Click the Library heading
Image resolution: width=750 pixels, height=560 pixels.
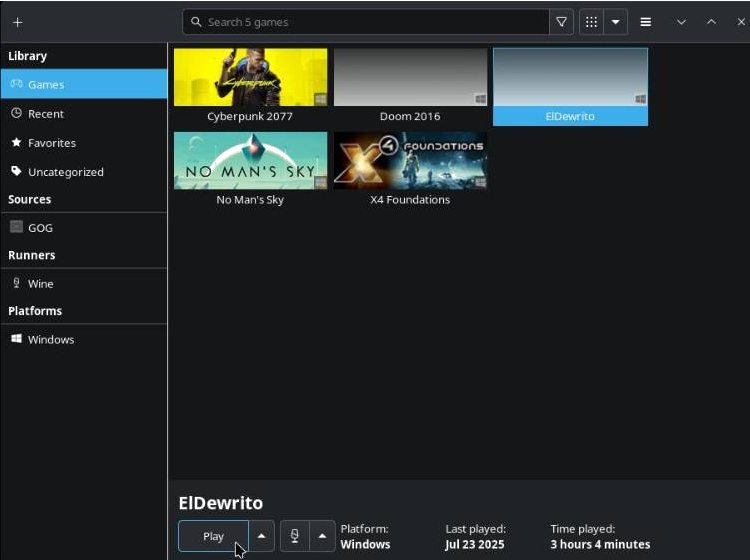pyautogui.click(x=27, y=56)
